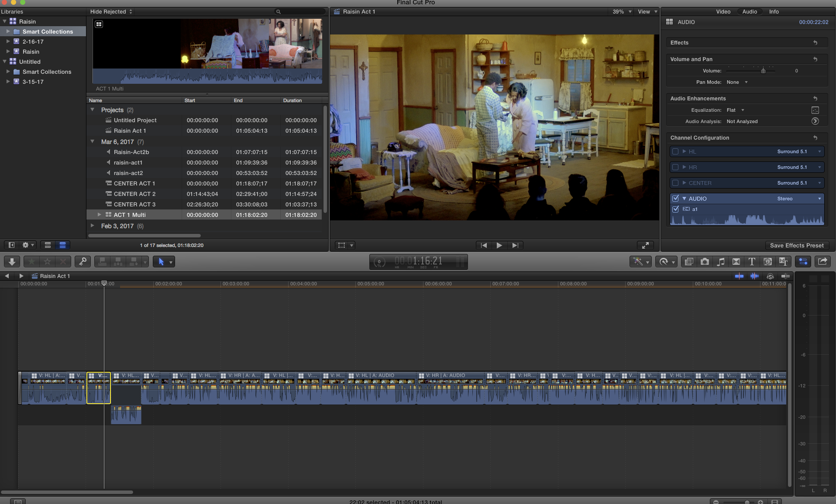Go to the previous edit point
The image size is (836, 504).
484,245
